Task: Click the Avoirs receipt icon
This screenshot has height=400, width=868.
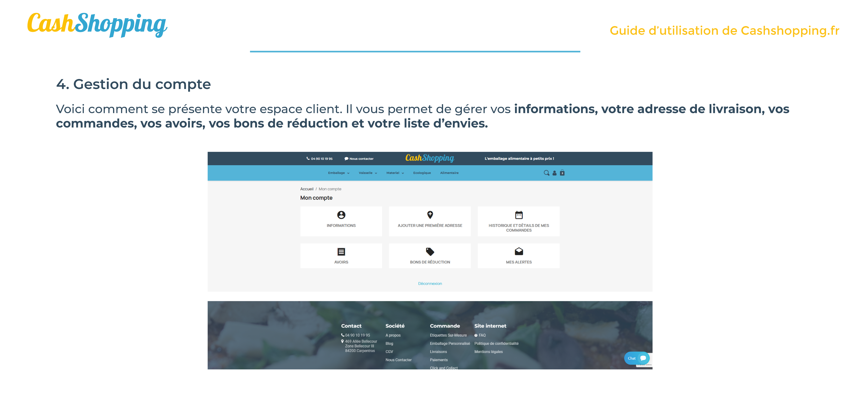Action: tap(341, 252)
